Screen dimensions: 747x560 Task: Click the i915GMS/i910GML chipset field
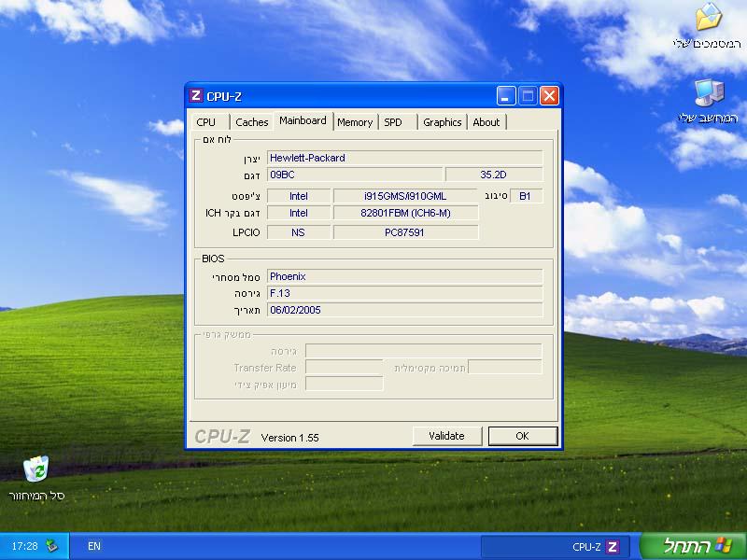click(405, 196)
